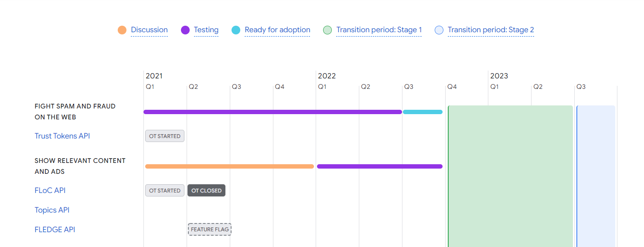Click the Ready for adoption link
644x247 pixels.
pyautogui.click(x=277, y=30)
